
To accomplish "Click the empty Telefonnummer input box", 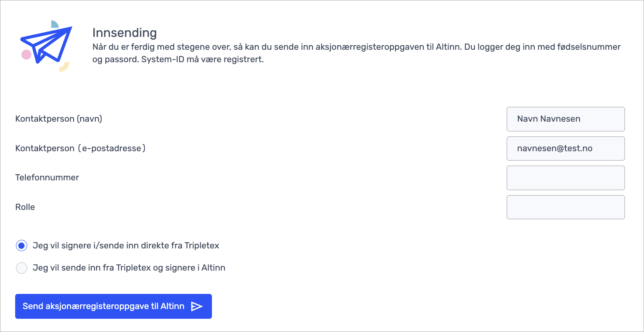I will 565,178.
